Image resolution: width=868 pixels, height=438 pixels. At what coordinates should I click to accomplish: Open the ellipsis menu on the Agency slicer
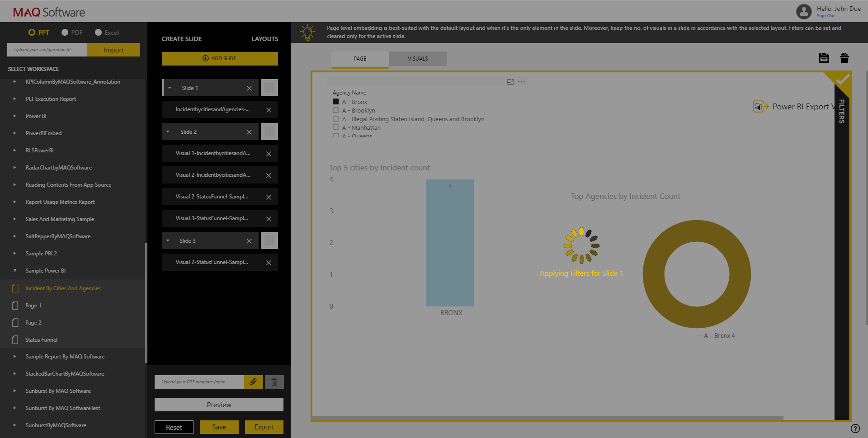pyautogui.click(x=522, y=82)
